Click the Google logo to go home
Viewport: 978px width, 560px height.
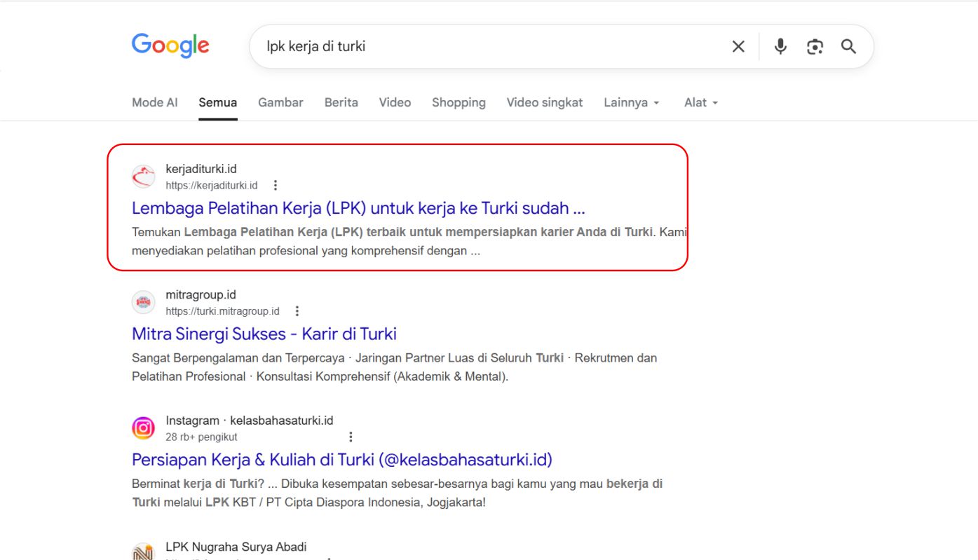(170, 45)
